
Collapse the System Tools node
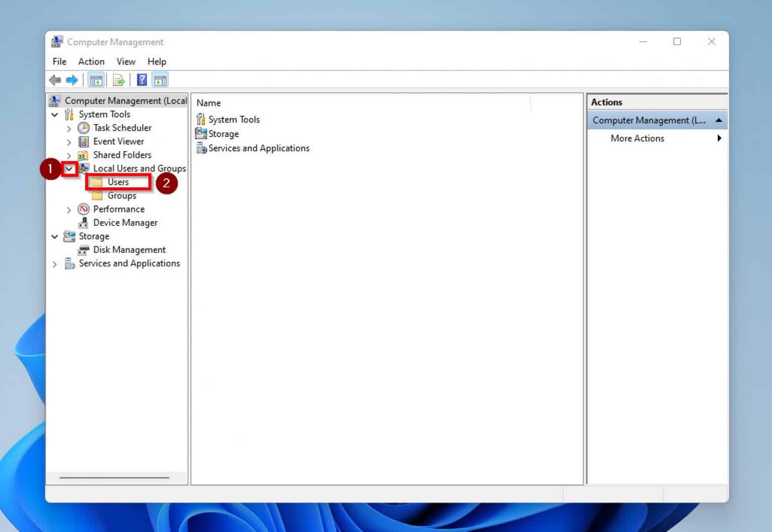pos(55,114)
